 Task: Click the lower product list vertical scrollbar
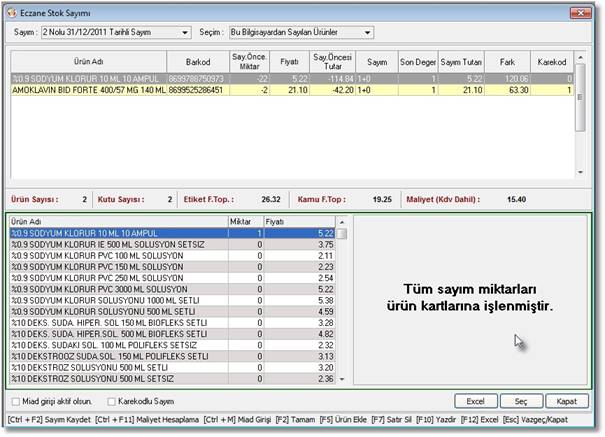(x=341, y=300)
